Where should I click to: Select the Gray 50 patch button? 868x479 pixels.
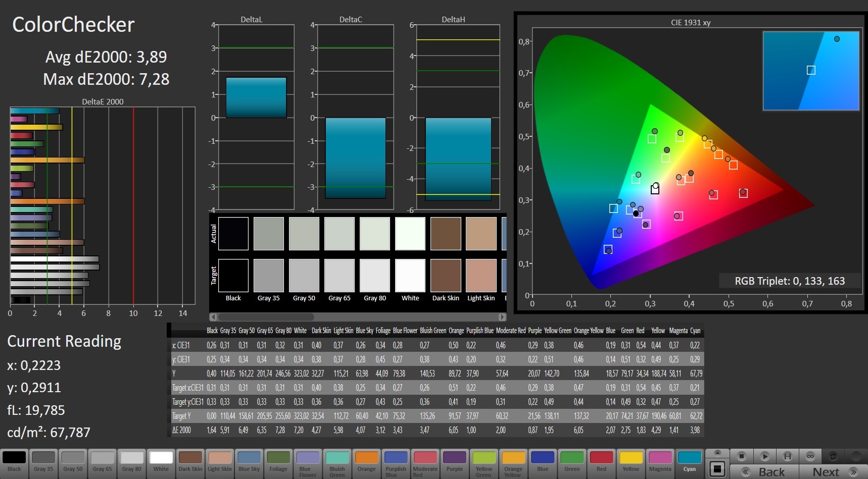click(73, 463)
